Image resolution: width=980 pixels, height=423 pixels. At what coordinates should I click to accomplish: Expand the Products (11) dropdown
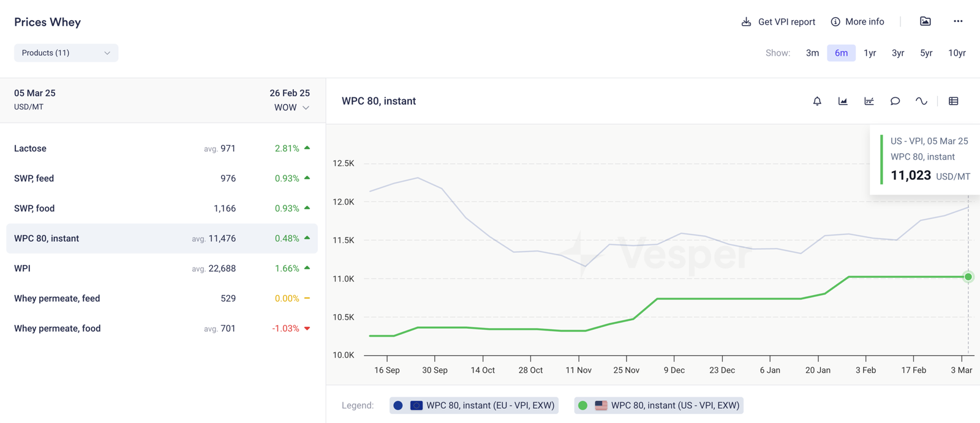pyautogui.click(x=66, y=53)
